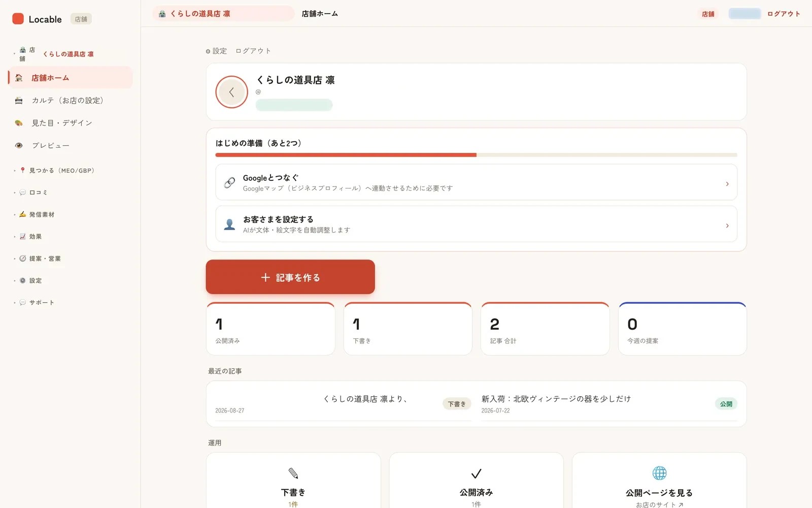Open カルテ(お店の設定) in the sidebar

(x=71, y=101)
